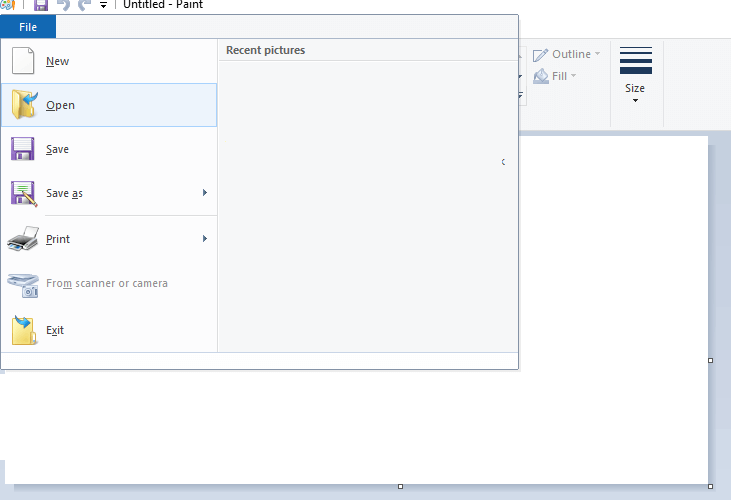The width and height of the screenshot is (731, 500).
Task: Click the Fill bucket icon
Action: pos(541,76)
